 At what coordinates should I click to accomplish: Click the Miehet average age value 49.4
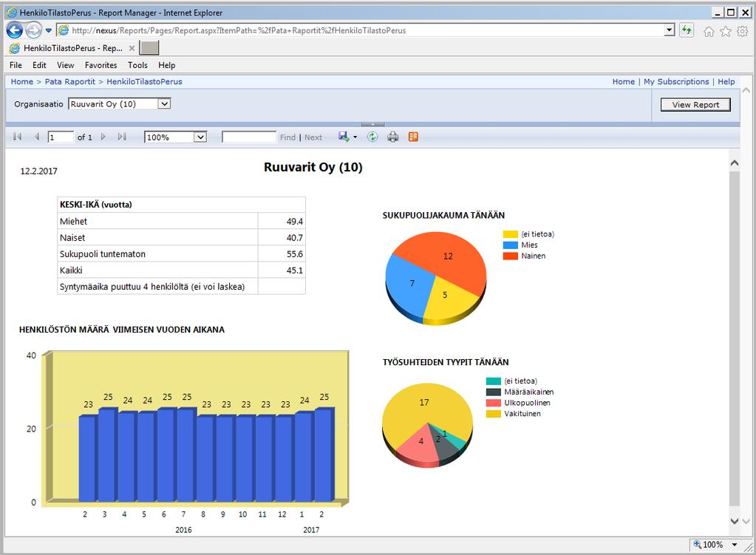click(x=295, y=221)
